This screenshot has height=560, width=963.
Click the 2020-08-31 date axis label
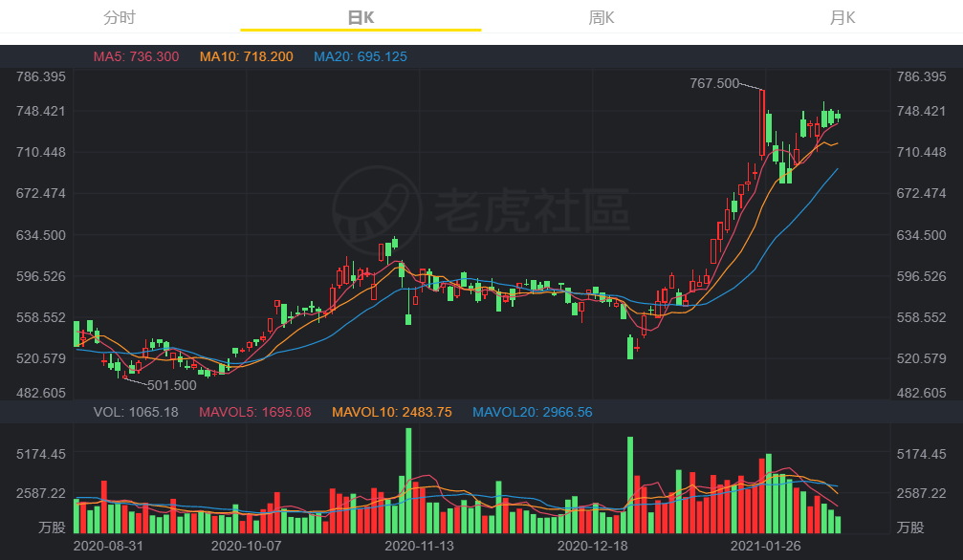tap(108, 546)
